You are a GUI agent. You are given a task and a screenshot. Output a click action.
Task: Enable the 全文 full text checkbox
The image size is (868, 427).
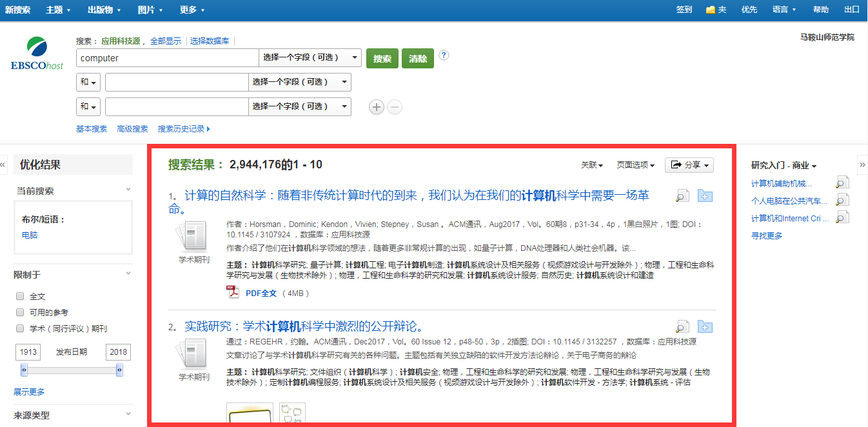pos(20,297)
